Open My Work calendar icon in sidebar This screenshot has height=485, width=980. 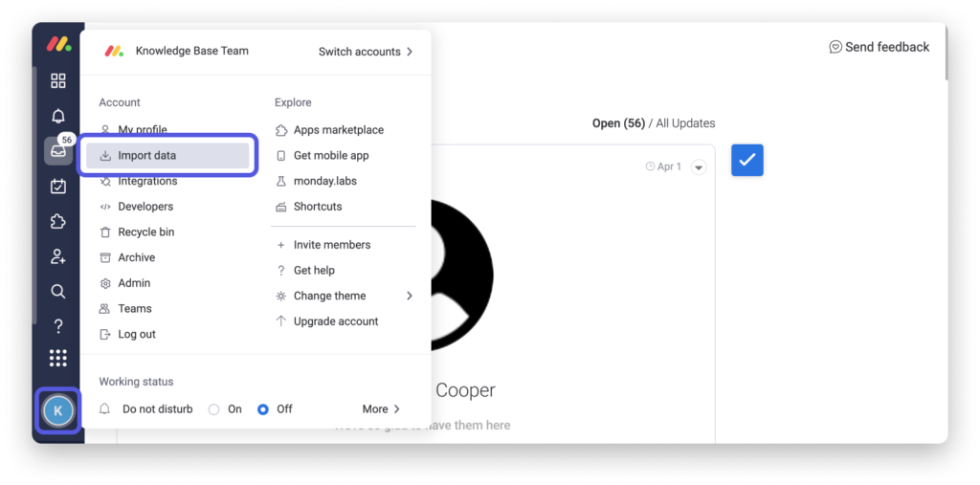(x=58, y=187)
